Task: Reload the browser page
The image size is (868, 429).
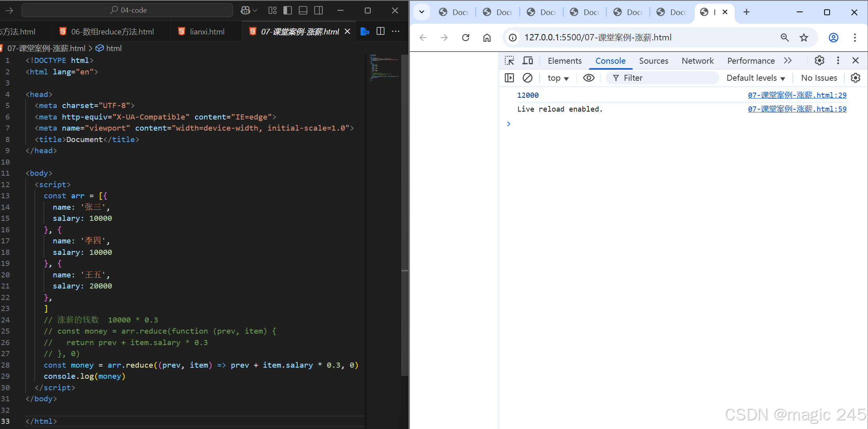Action: click(x=466, y=38)
